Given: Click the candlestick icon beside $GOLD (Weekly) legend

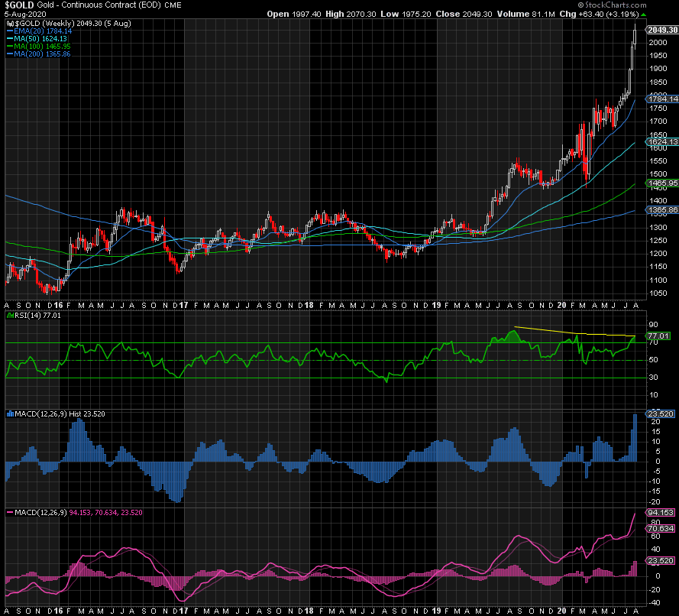Looking at the screenshot, I should tap(11, 23).
